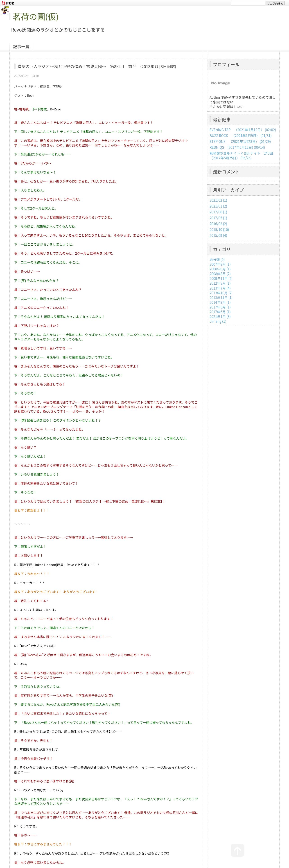Screen dimensions: 289x868
Task: Click the blog subtitle Revo氏関連のラジオ text
Action: pos(58,30)
